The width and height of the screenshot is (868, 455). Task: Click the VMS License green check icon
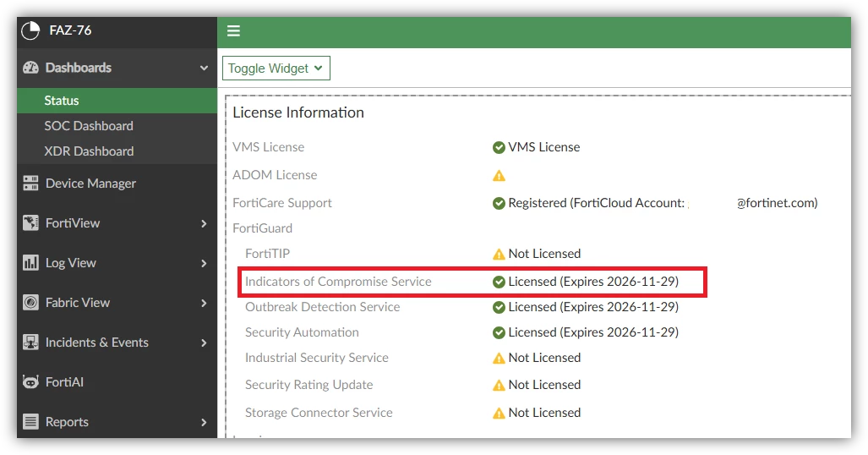click(499, 147)
